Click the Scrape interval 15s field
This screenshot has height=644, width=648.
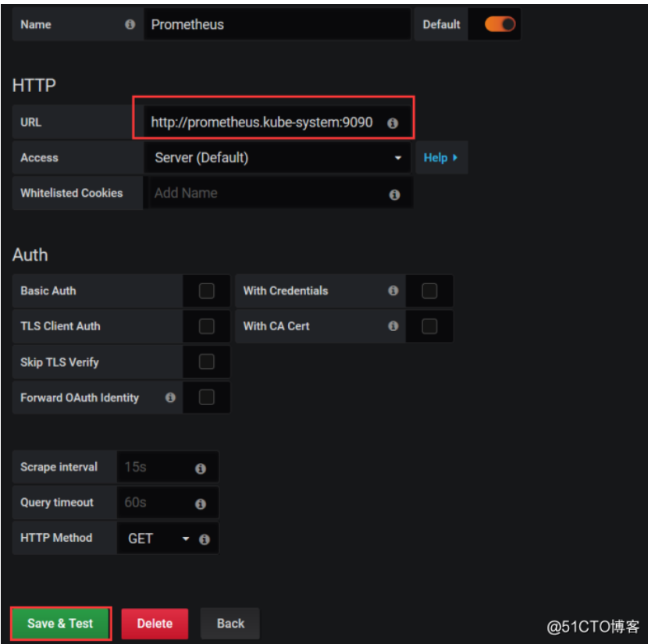[168, 467]
